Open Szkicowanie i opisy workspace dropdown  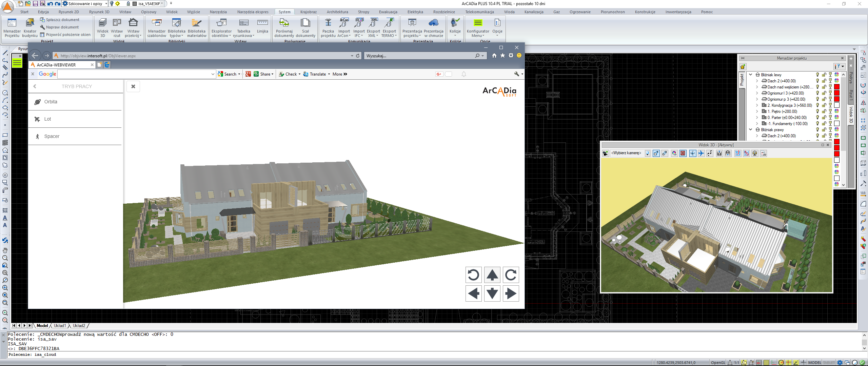click(x=106, y=4)
